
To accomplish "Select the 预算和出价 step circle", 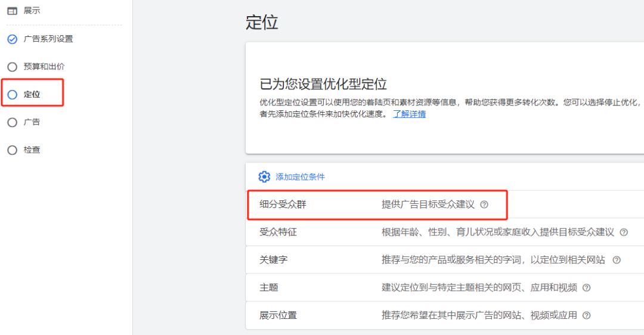I will tap(12, 67).
